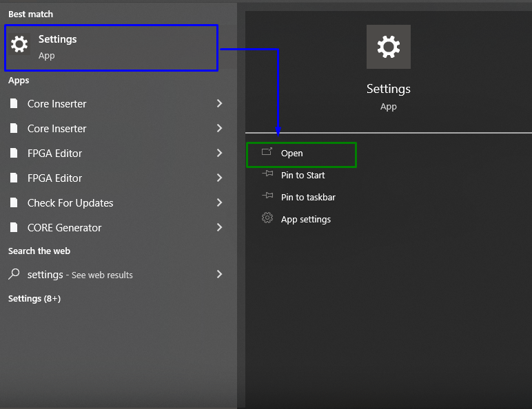532x409 pixels.
Task: Expand the CORE Generator chevron arrow
Action: [x=220, y=227]
